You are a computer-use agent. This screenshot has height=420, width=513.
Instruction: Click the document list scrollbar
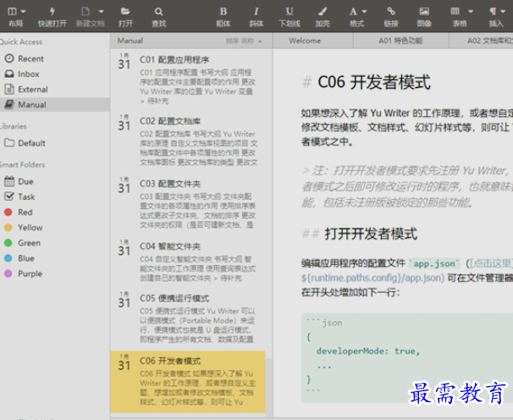[x=268, y=389]
